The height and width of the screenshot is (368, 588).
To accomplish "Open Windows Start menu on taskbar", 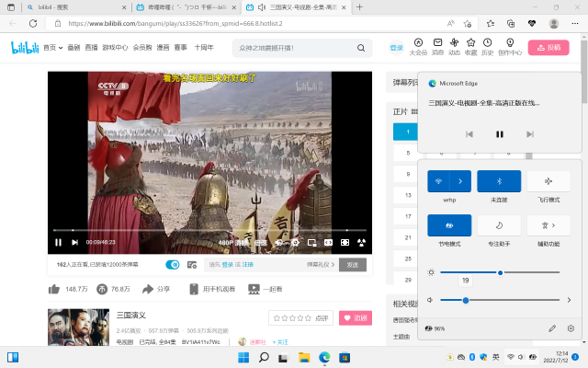I will 243,358.
